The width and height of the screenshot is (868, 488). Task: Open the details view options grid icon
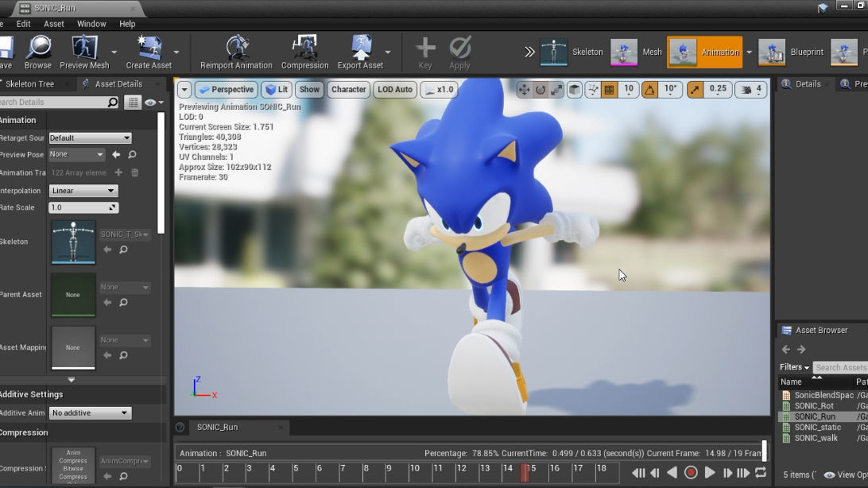[x=133, y=103]
